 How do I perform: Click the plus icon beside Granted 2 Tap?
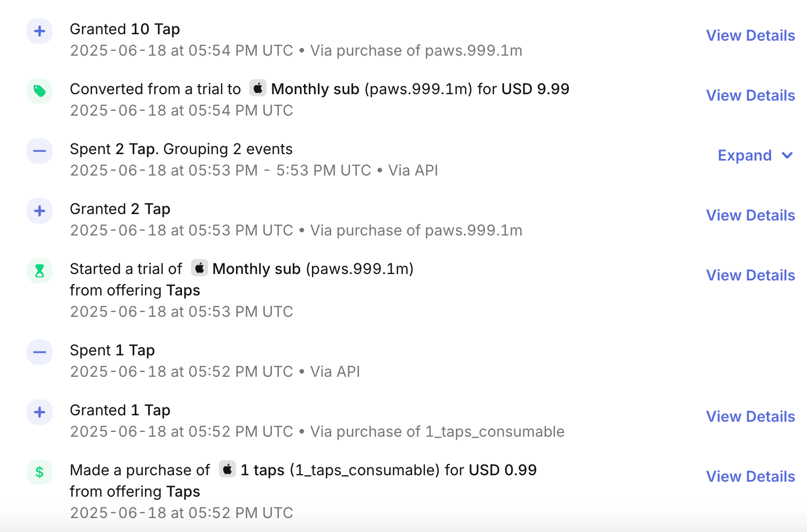click(x=40, y=211)
